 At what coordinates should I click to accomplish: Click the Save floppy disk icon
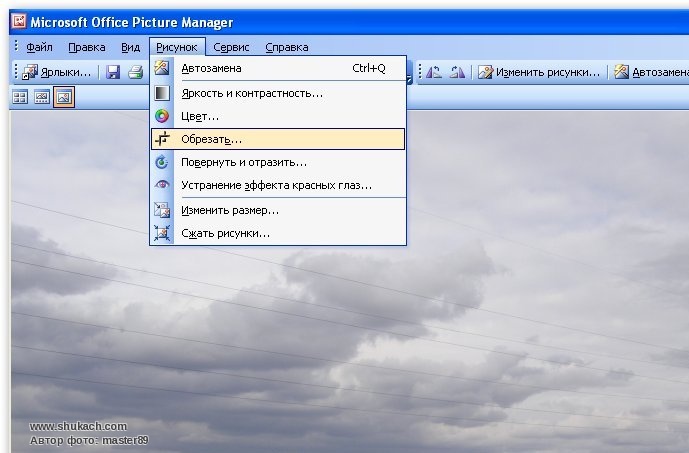pos(113,72)
